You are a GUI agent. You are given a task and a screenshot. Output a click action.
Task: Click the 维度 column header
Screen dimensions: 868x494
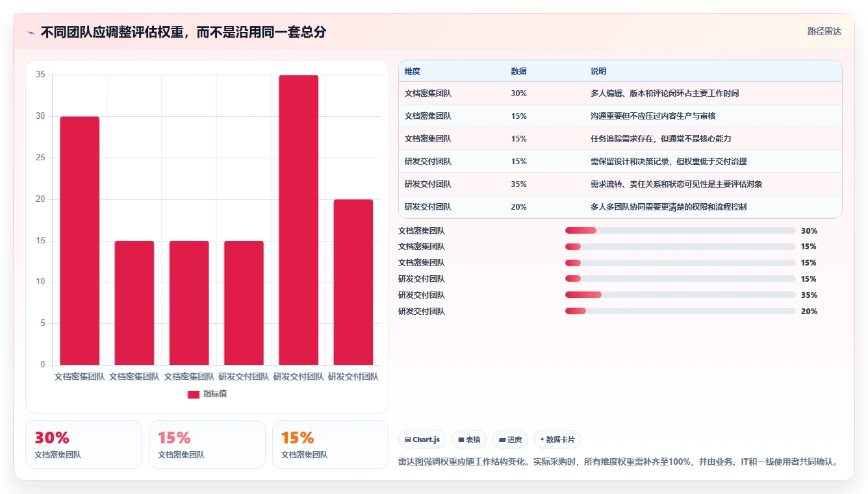[x=413, y=71]
